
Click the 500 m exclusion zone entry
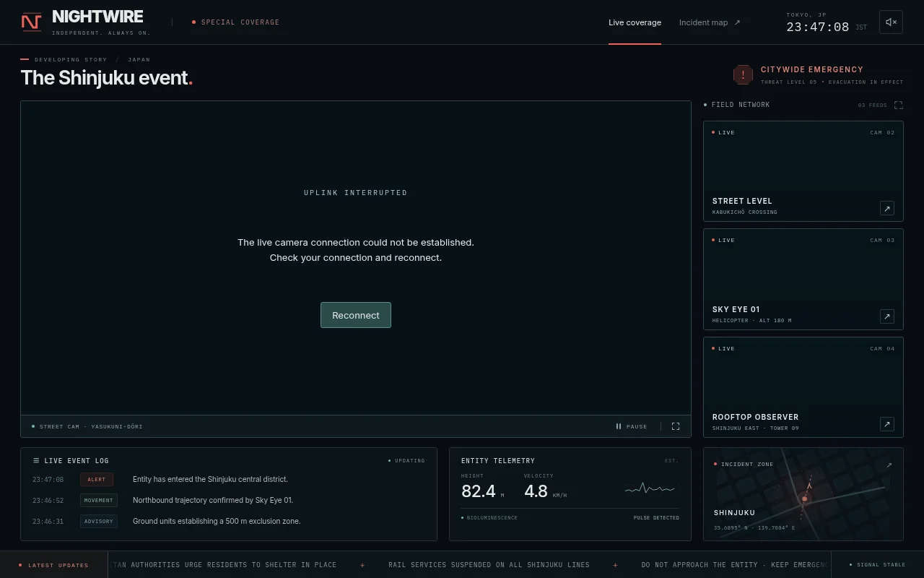pyautogui.click(x=217, y=521)
